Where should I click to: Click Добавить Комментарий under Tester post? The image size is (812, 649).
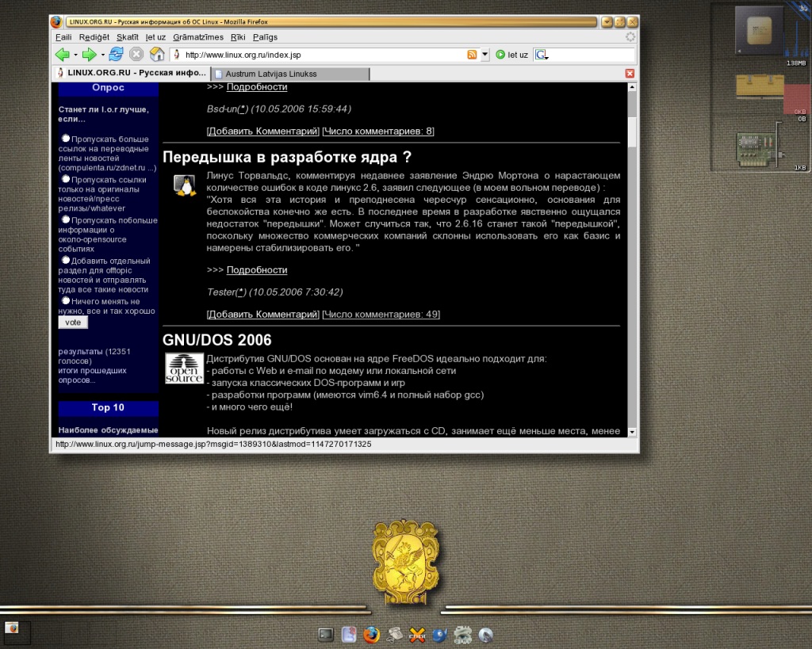pyautogui.click(x=263, y=314)
